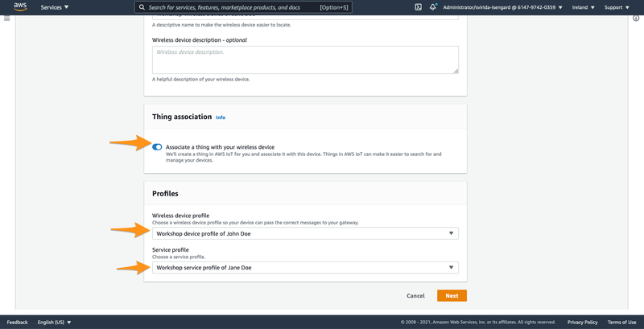
Task: Click the Wireless device description text area
Action: (305, 60)
